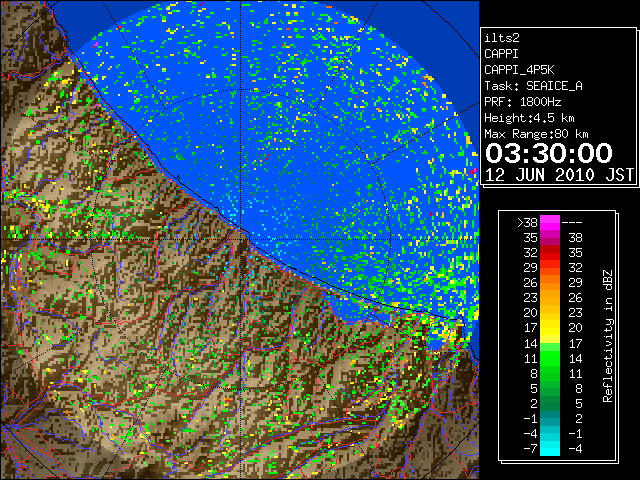The width and height of the screenshot is (640, 480).
Task: Click the '---' legend label
Action: click(x=572, y=223)
